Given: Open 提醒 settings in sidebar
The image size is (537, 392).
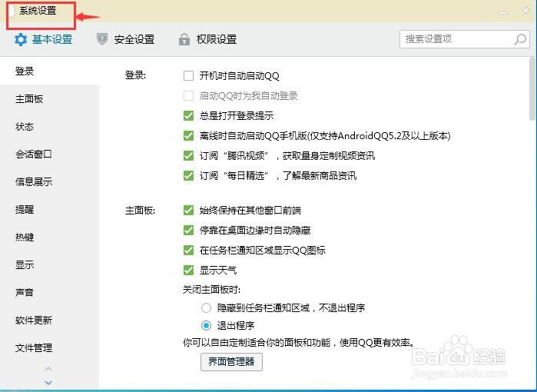Looking at the screenshot, I should click(x=49, y=209).
